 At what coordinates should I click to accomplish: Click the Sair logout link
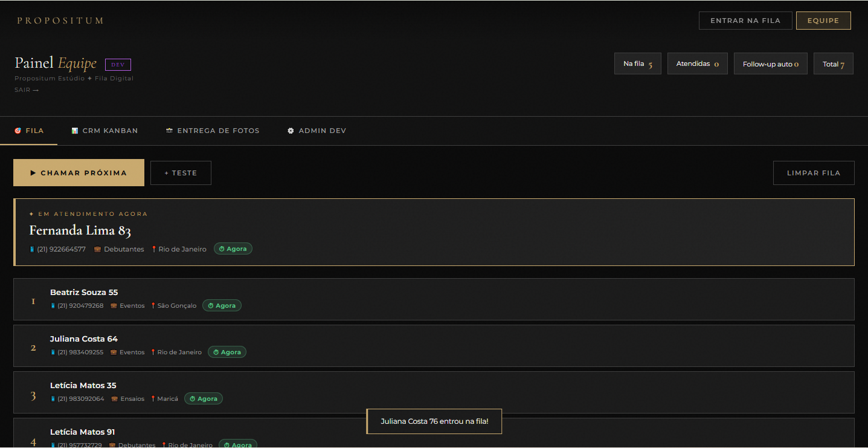click(x=27, y=90)
